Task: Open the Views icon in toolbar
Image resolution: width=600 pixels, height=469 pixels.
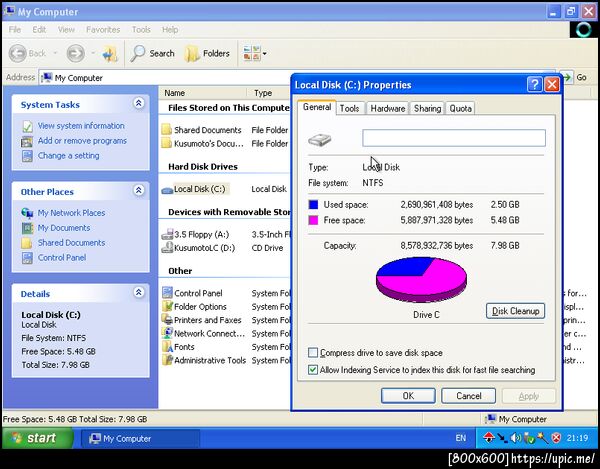Action: 251,53
